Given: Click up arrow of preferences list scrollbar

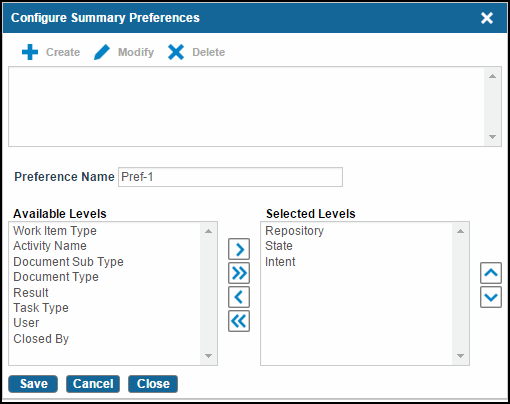Looking at the screenshot, I should tap(492, 76).
